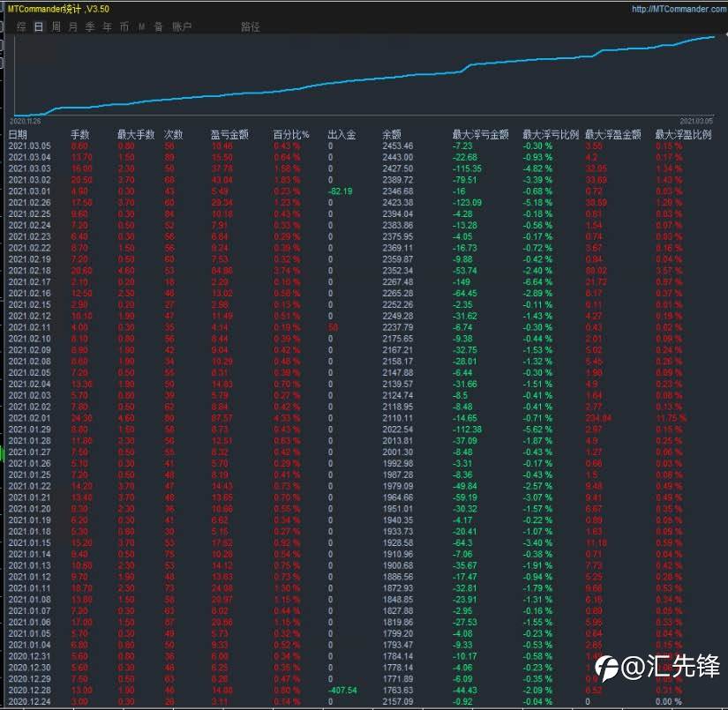Click the 盈亏金额 column header

click(229, 135)
